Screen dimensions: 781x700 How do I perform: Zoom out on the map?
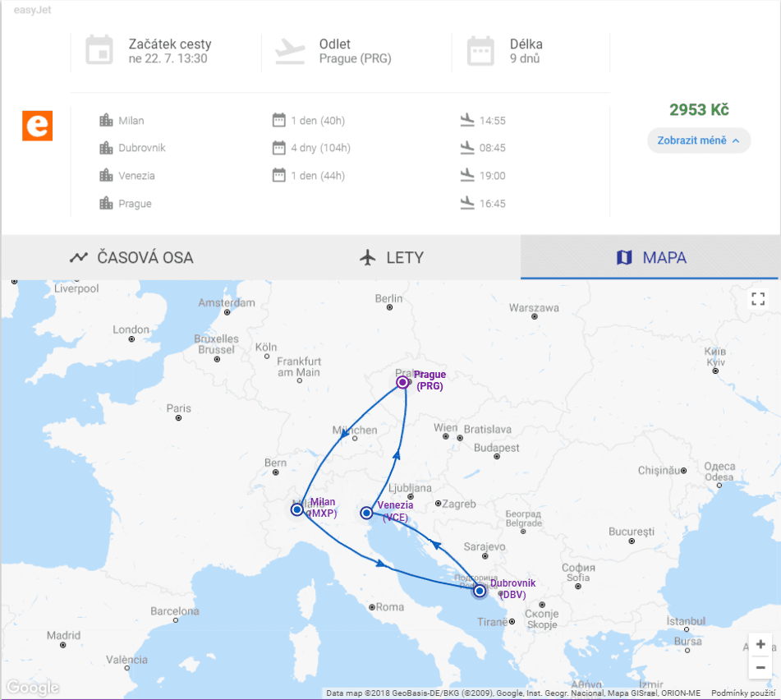tap(760, 667)
